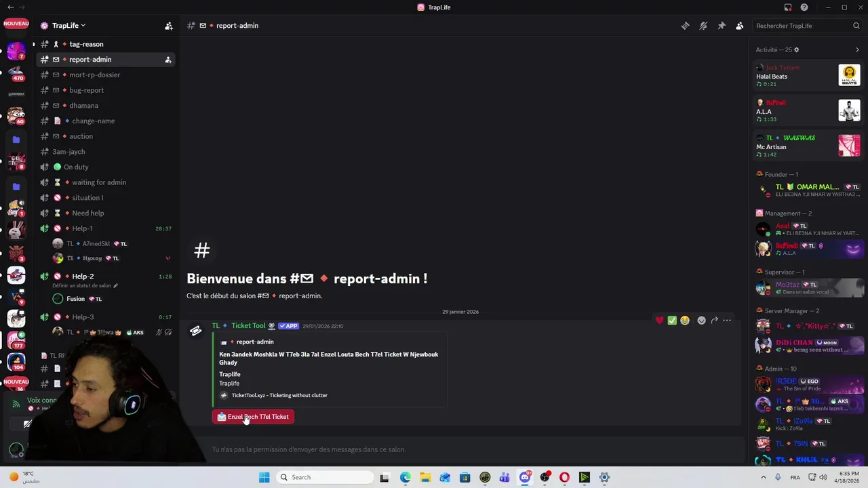Add green checkmark reaction to message
This screenshot has height=488, width=868.
point(672,321)
